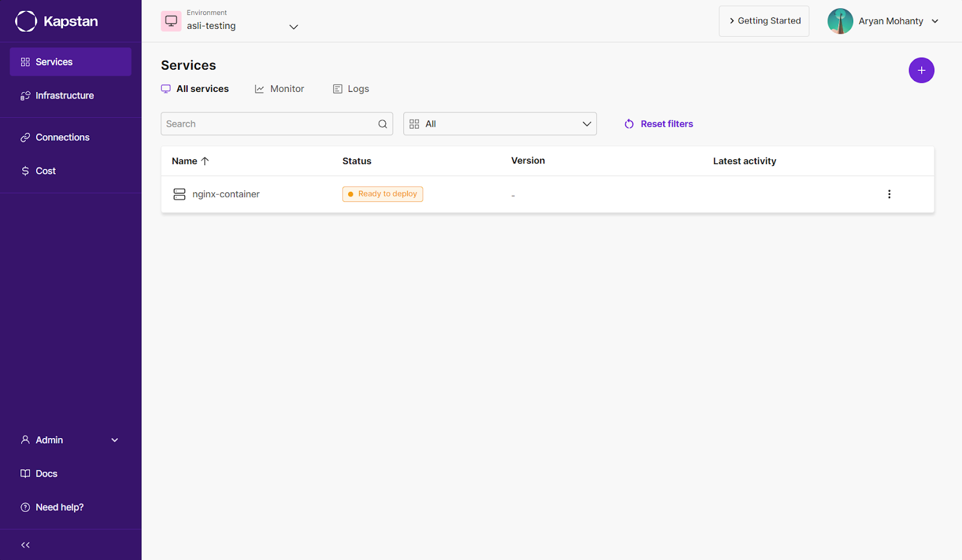
Task: Open the nginx-container service row
Action: [x=548, y=194]
